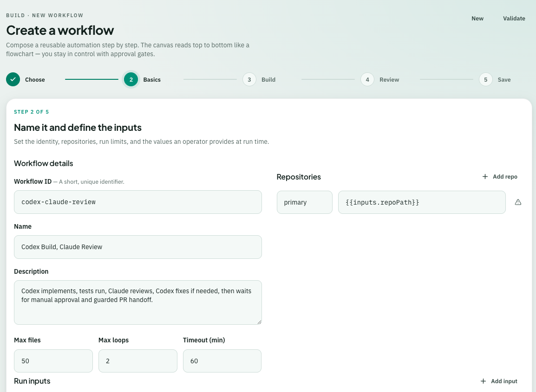Click the Create a workflow title
Image resolution: width=536 pixels, height=392 pixels.
click(x=60, y=31)
